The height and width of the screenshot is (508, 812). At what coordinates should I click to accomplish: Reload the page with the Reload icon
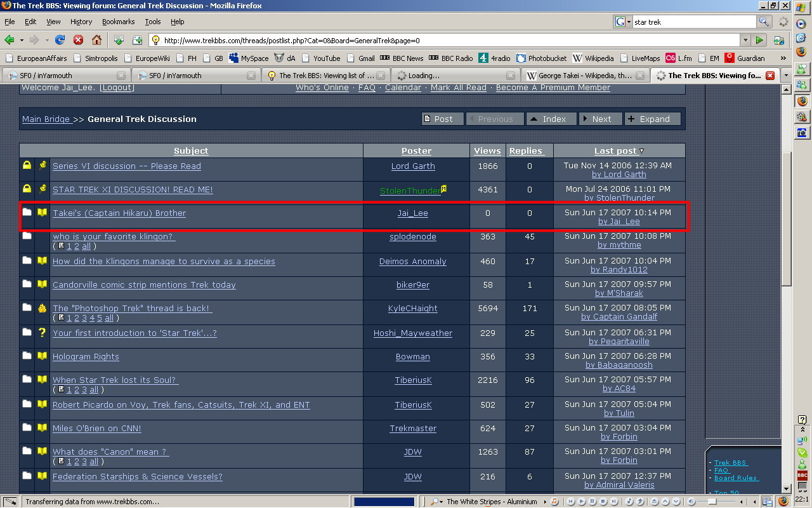(60, 40)
